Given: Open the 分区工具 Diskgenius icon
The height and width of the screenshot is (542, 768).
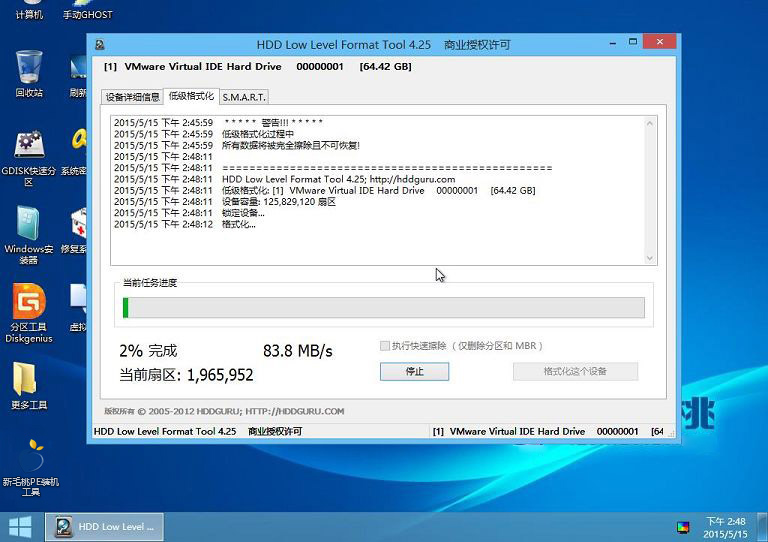Looking at the screenshot, I should (x=29, y=313).
